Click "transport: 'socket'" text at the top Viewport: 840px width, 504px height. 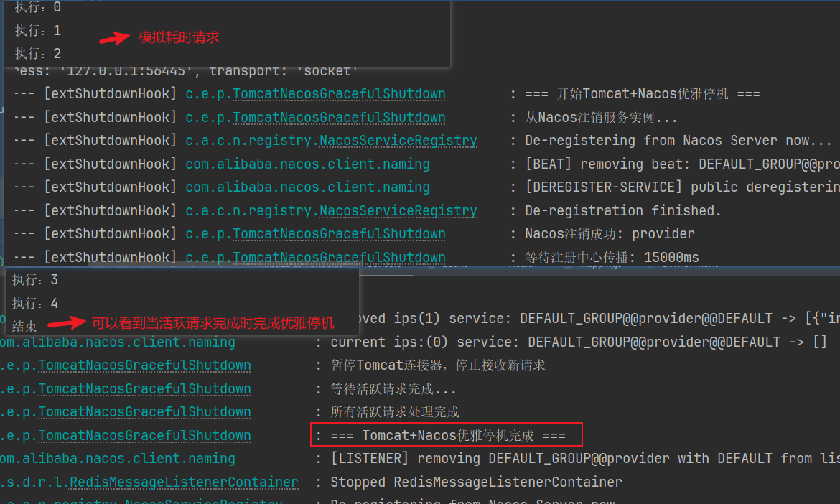(x=284, y=71)
